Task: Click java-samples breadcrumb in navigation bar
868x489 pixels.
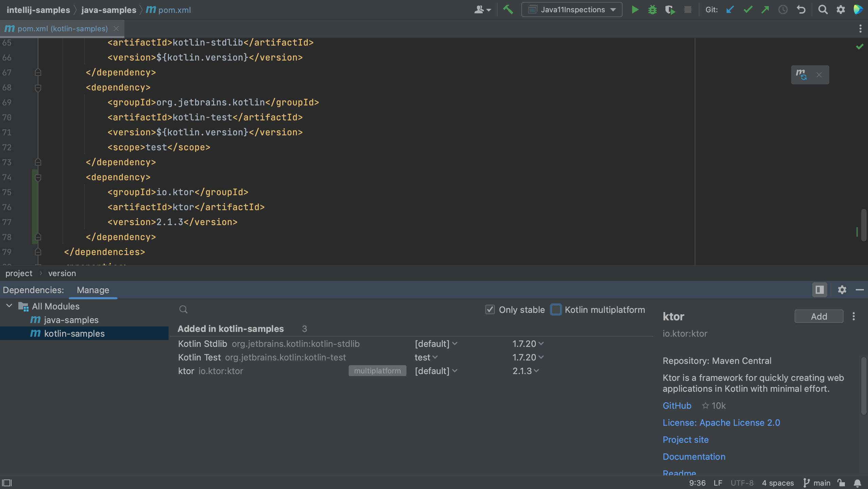Action: pyautogui.click(x=109, y=10)
